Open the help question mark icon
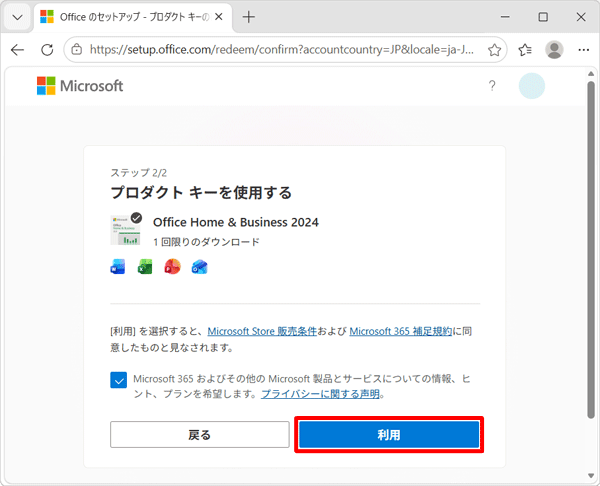600x486 pixels. pos(492,86)
